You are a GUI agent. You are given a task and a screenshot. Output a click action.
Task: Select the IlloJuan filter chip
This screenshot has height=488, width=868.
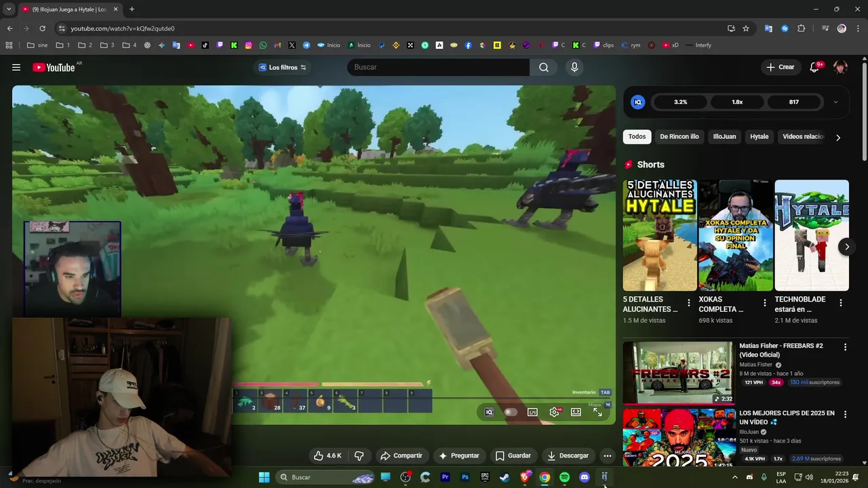click(724, 137)
